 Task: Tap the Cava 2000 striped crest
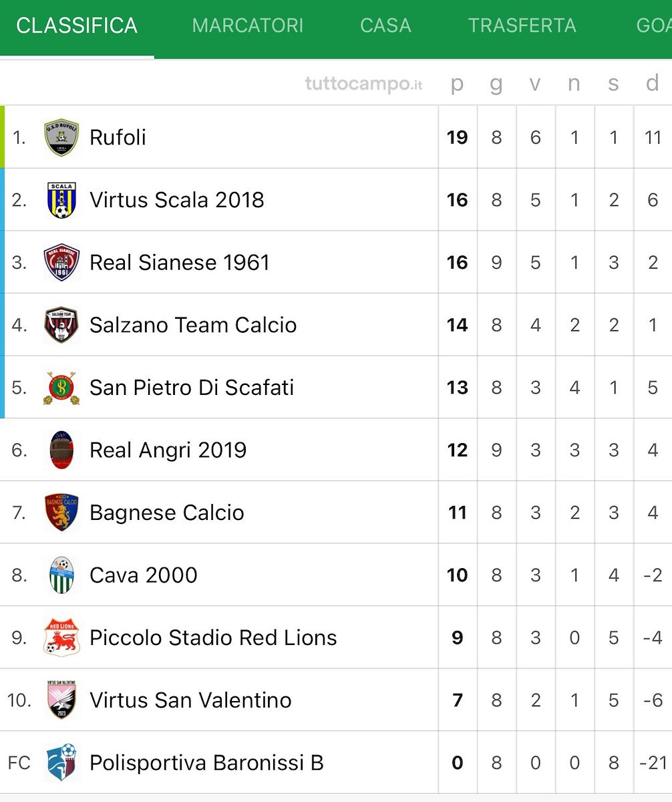tap(61, 575)
